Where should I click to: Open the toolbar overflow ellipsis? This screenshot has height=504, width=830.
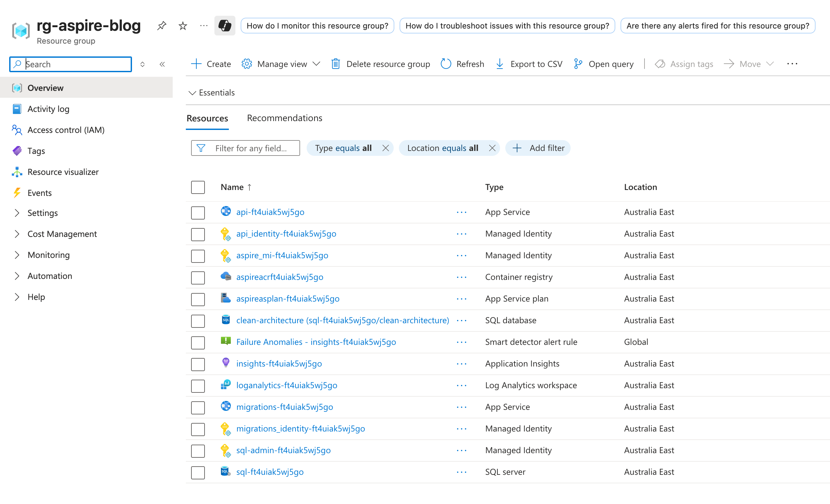click(x=792, y=64)
